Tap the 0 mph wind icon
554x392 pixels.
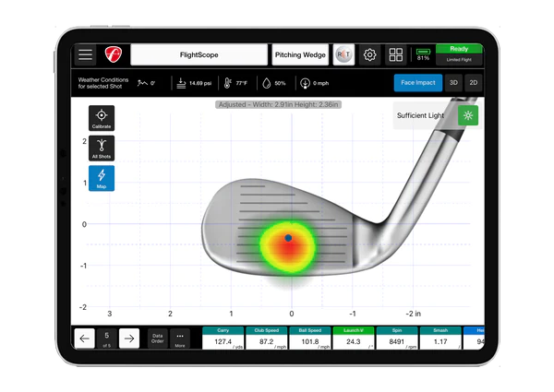tap(305, 83)
